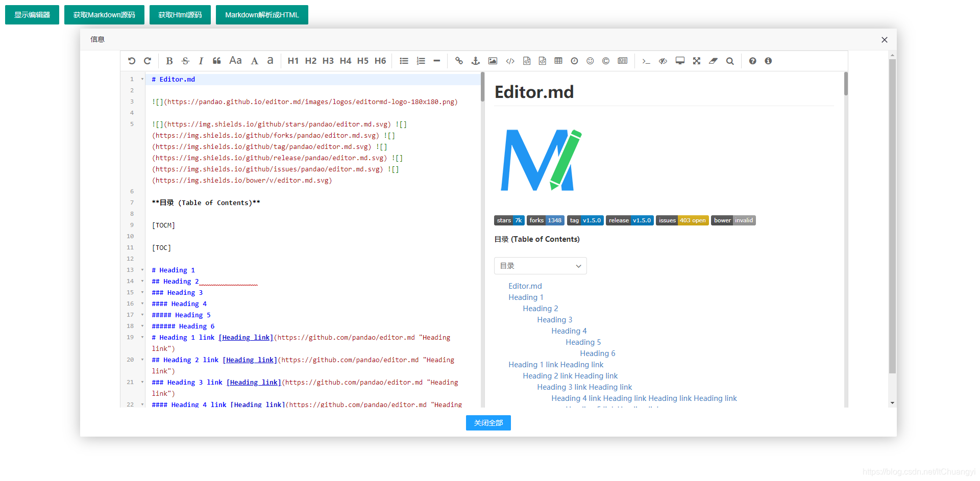Screen dimensions: 980x481
Task: Open the about info dialog
Action: 768,61
